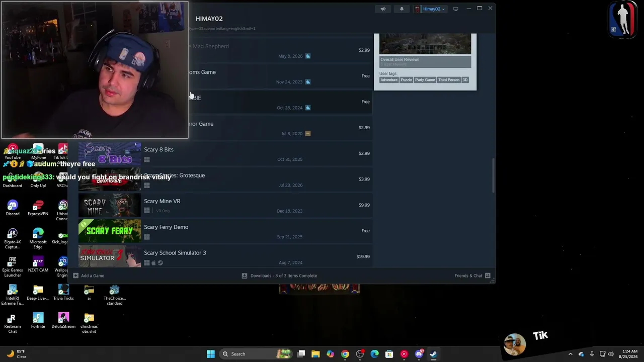Switch Steam to Big Picture mode
Image resolution: width=644 pixels, height=362 pixels.
click(456, 9)
